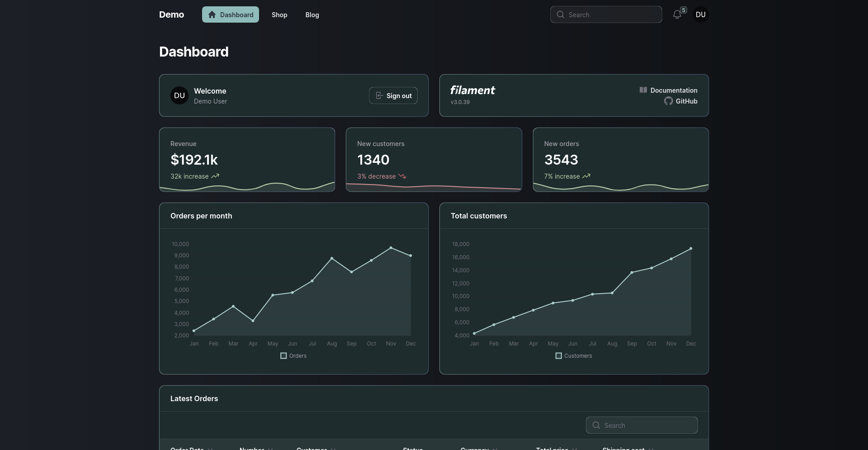
Task: Click the Filament logo
Action: tap(472, 90)
